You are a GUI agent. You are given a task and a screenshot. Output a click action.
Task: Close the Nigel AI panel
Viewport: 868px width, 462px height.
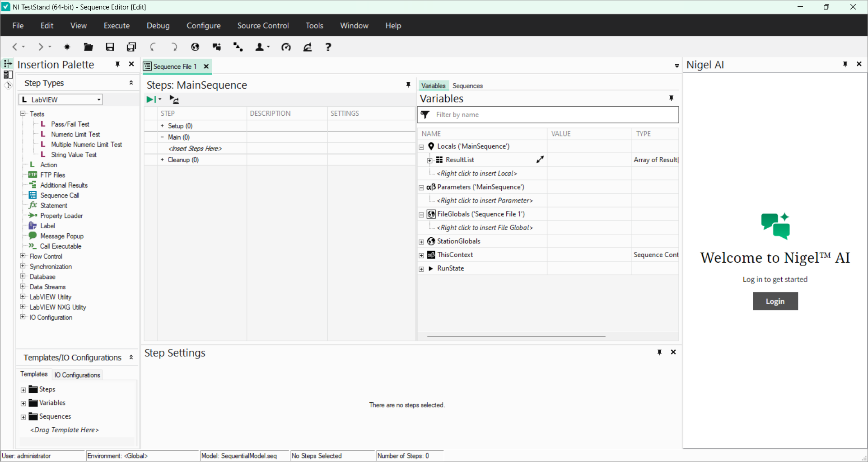click(859, 64)
